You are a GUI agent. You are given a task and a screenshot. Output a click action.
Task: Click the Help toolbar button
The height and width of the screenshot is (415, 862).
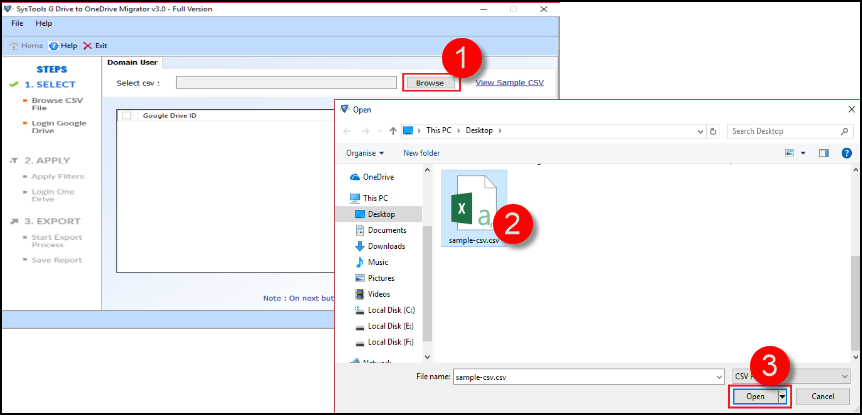63,46
